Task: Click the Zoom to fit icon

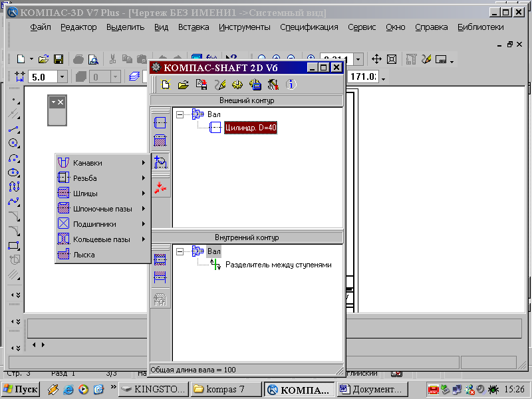Action: pos(392,59)
